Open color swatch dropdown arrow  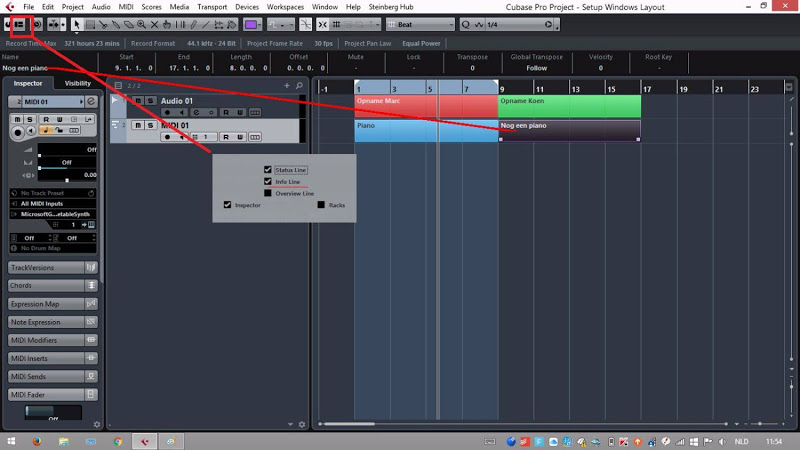pos(260,24)
